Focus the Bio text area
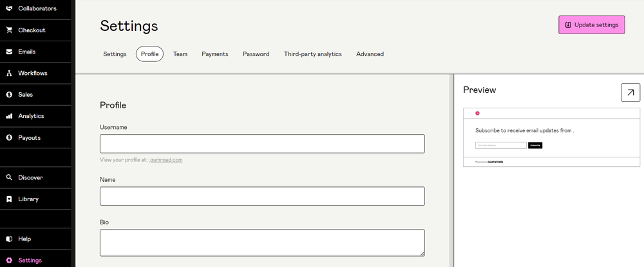This screenshot has height=267, width=644. coord(262,242)
